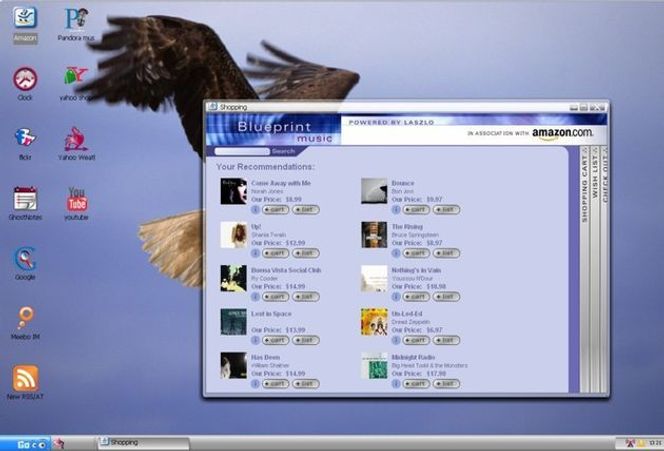
Task: Add Midnight Radio to cart
Action: point(416,384)
